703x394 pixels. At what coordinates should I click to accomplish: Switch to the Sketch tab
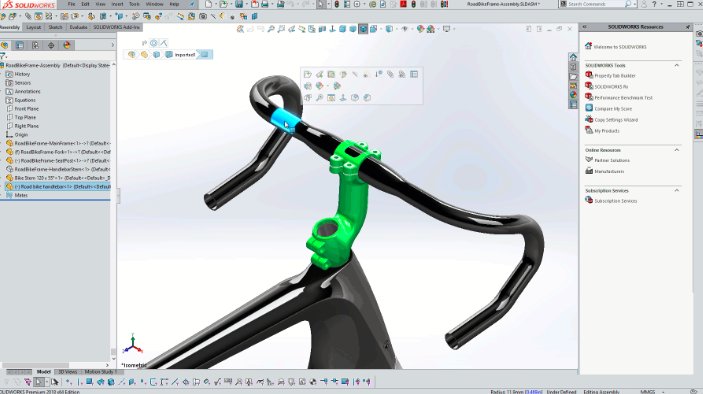pos(55,27)
